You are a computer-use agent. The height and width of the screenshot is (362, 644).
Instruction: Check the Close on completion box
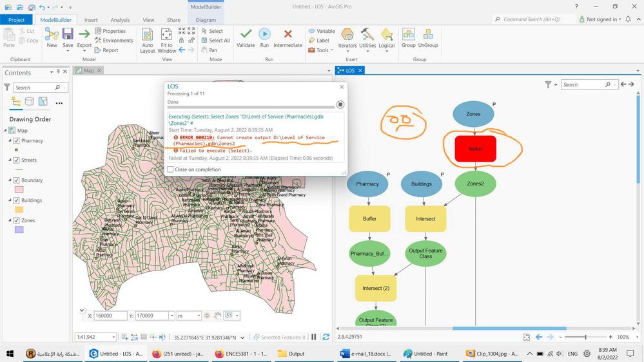coord(170,169)
